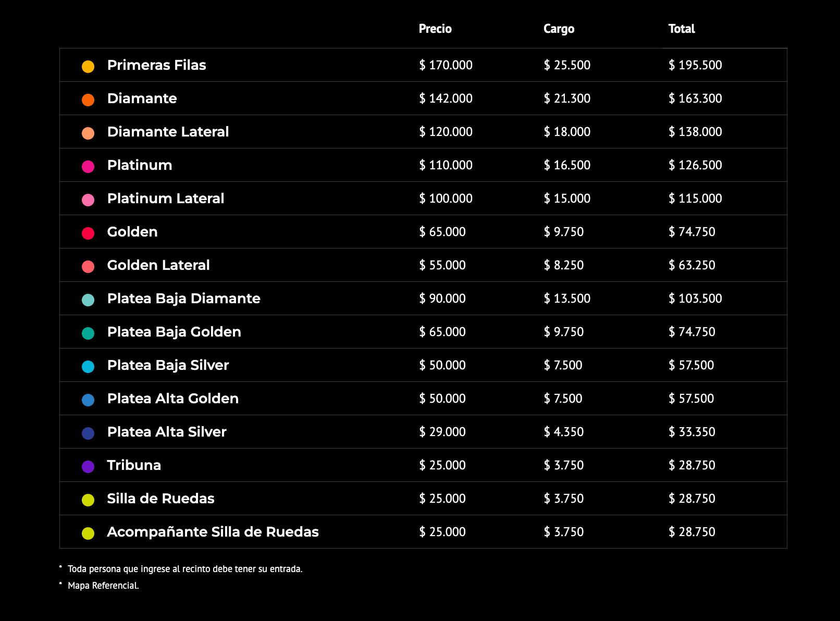Image resolution: width=840 pixels, height=621 pixels.
Task: Click the Silla de Ruedas label
Action: (160, 499)
